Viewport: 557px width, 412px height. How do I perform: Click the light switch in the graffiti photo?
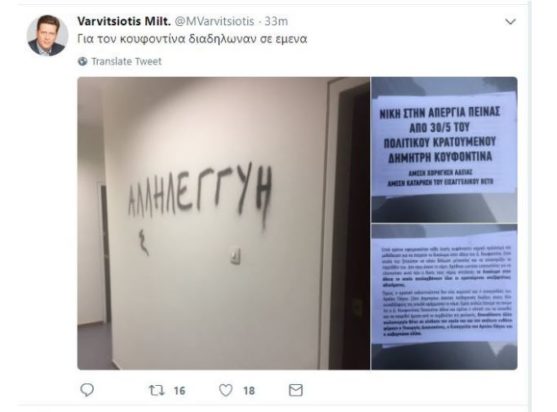click(236, 256)
